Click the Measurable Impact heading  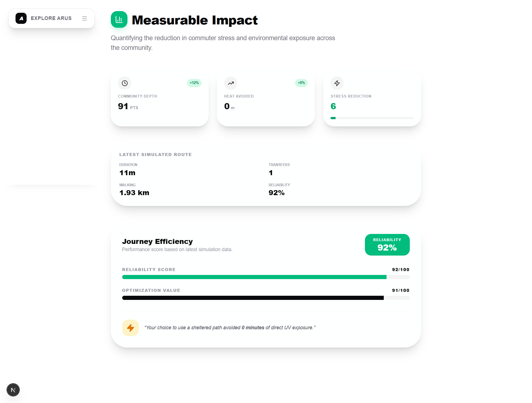195,20
